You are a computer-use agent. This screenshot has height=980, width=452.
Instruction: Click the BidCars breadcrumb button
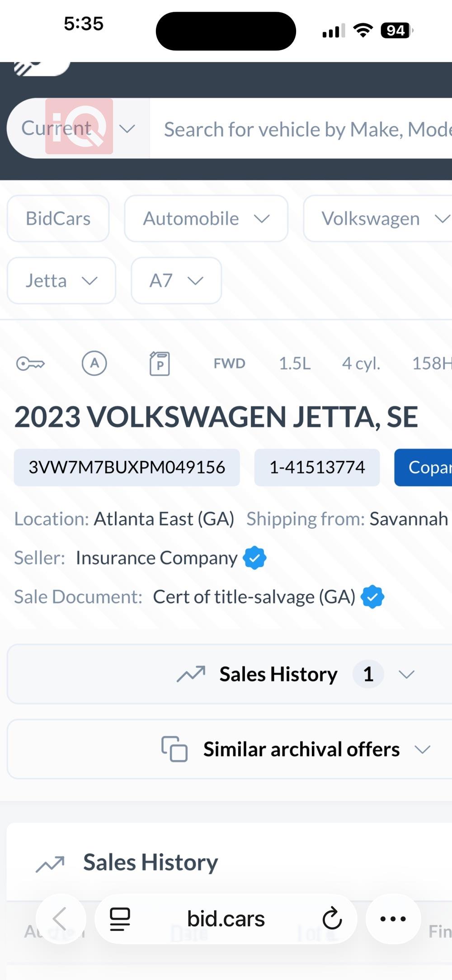(x=58, y=218)
